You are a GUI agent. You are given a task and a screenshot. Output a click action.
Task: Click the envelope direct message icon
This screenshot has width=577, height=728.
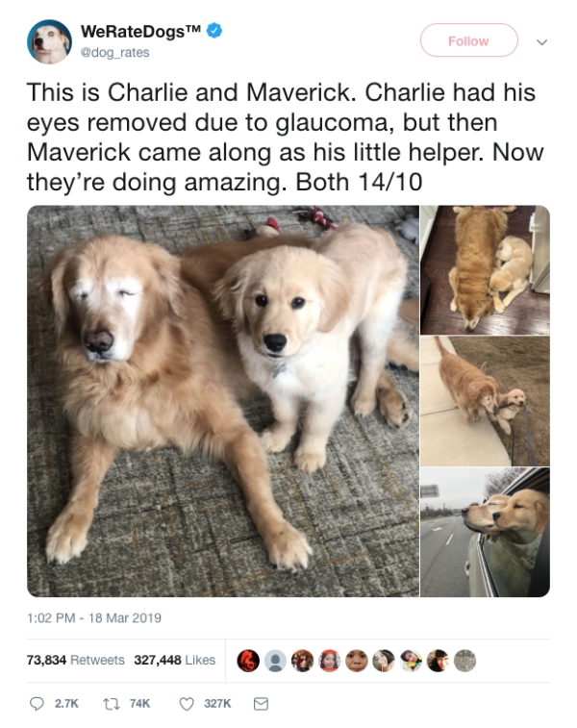pyautogui.click(x=261, y=704)
